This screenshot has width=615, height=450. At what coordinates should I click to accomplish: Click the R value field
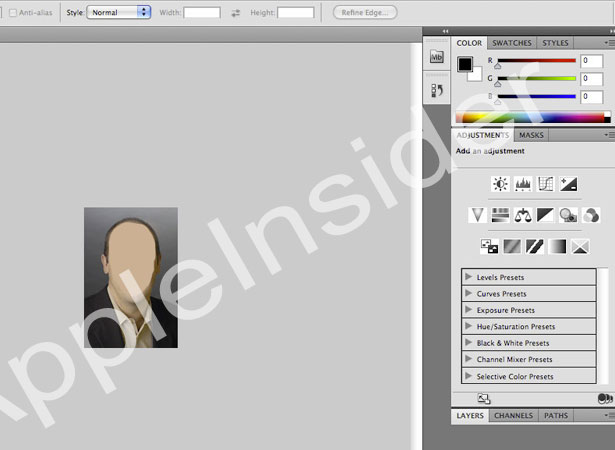point(591,61)
